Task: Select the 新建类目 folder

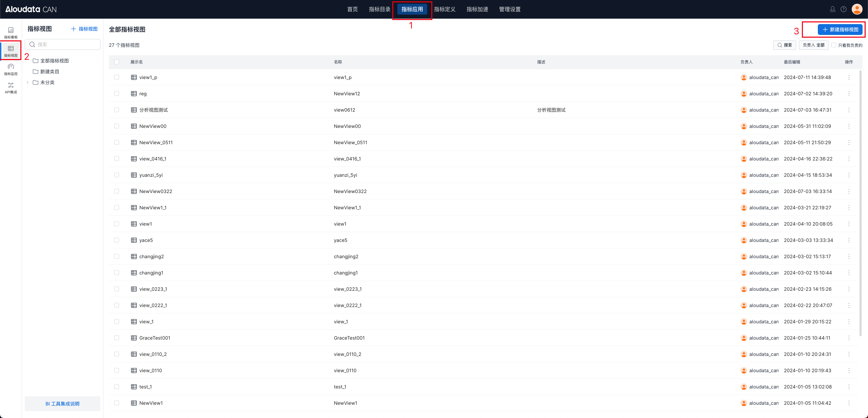Action: [x=50, y=72]
